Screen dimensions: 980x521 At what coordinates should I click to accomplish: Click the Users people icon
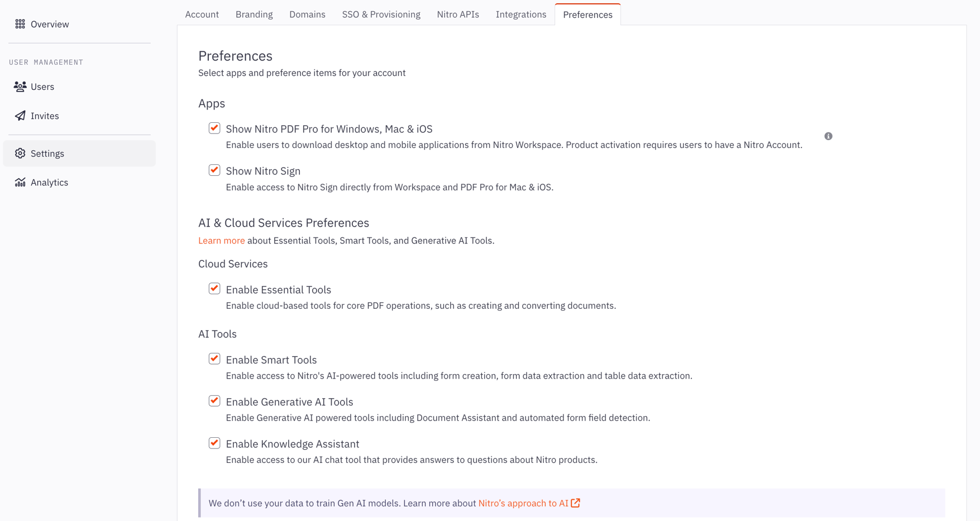pos(20,87)
